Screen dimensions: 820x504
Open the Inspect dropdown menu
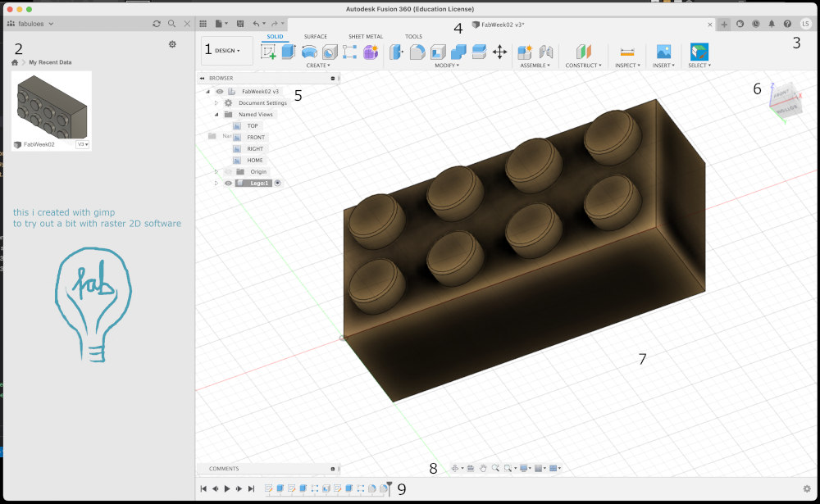[x=627, y=66]
